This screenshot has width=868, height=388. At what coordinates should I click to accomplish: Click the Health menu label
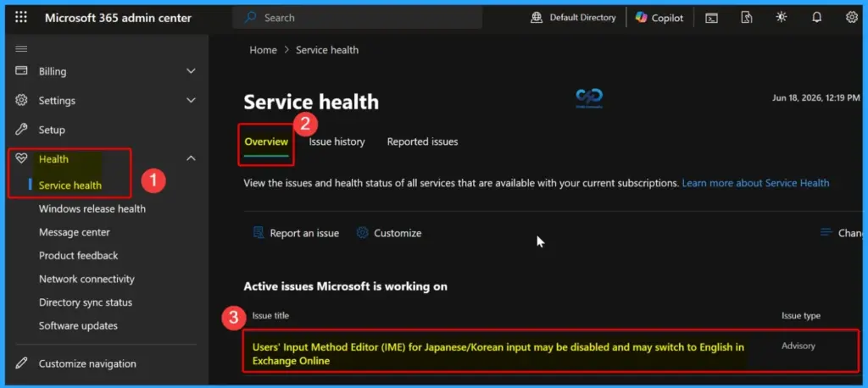coord(53,159)
